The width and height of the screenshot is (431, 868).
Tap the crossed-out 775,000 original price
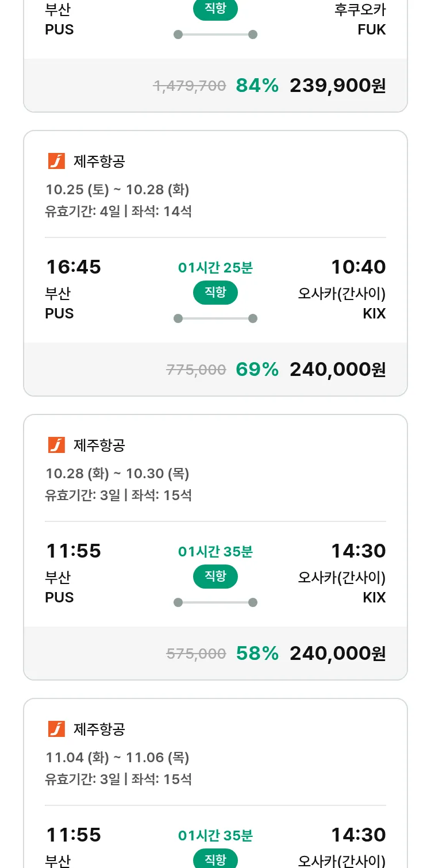tap(196, 370)
